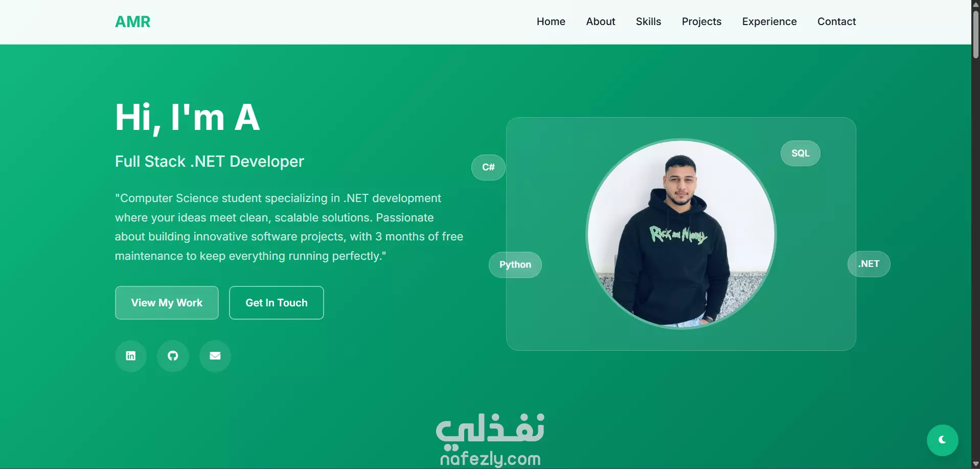Toggle dark mode with moon button
Viewport: 980px width, 469px height.
(942, 440)
